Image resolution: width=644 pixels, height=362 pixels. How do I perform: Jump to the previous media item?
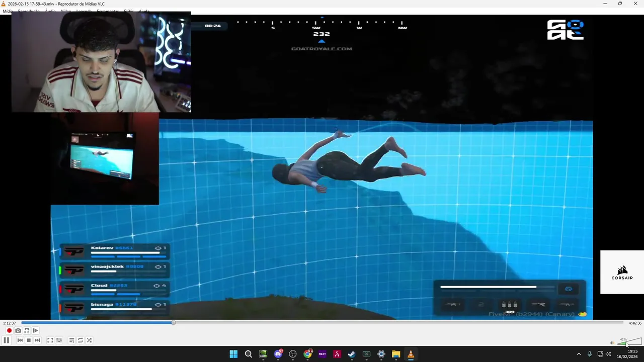pyautogui.click(x=20, y=340)
